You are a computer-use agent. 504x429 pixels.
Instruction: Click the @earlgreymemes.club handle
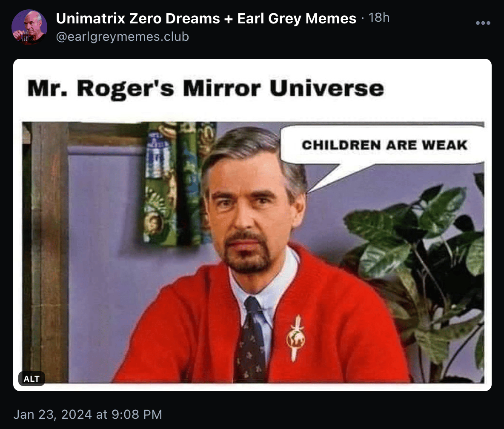[x=123, y=37]
